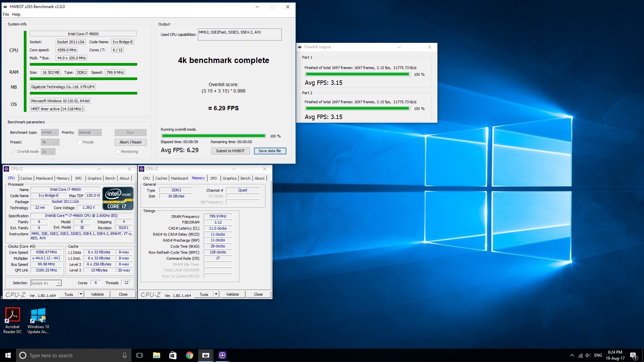644x362 pixels.
Task: Click the Used CPU capabilities text box
Action: pyautogui.click(x=239, y=35)
